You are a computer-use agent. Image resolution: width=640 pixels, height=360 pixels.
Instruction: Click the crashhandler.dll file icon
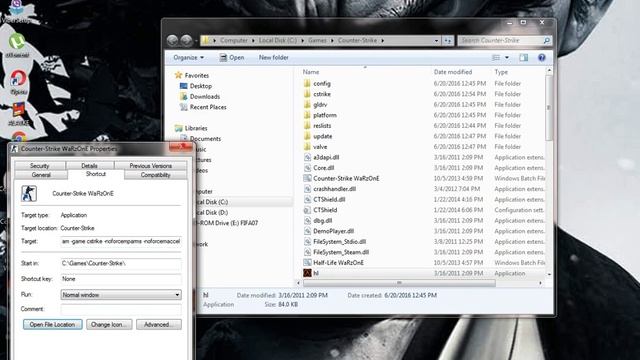[307, 189]
